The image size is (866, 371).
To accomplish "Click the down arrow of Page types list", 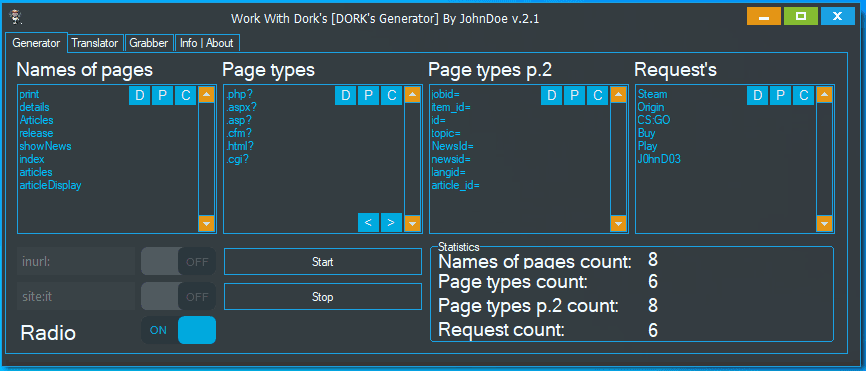I will (412, 224).
